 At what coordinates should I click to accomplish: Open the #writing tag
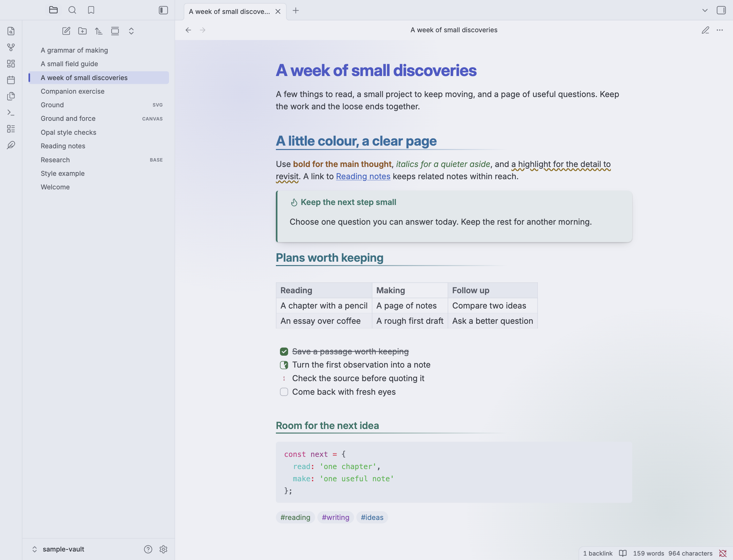coord(335,518)
